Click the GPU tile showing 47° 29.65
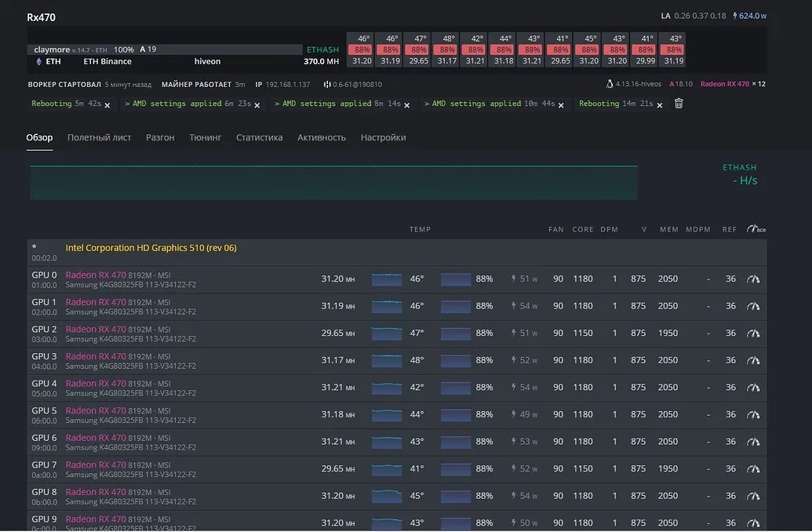The width and height of the screenshot is (812, 532). tap(418, 49)
